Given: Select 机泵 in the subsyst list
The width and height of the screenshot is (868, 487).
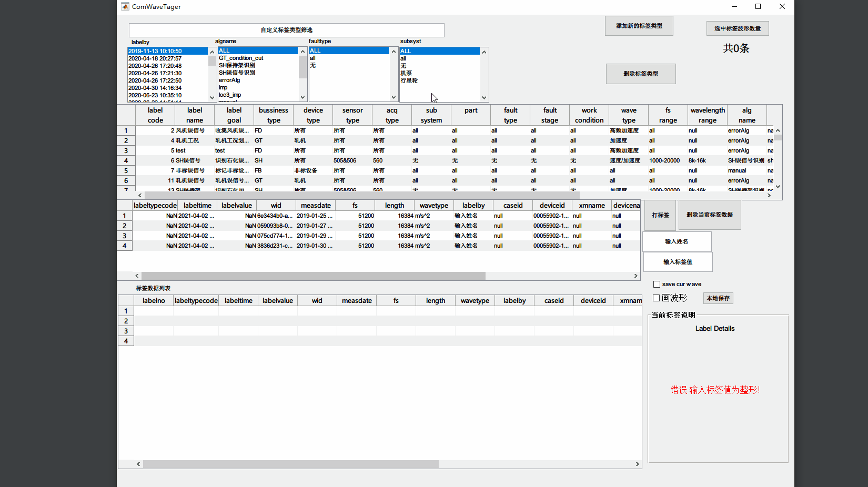Looking at the screenshot, I should click(x=440, y=73).
